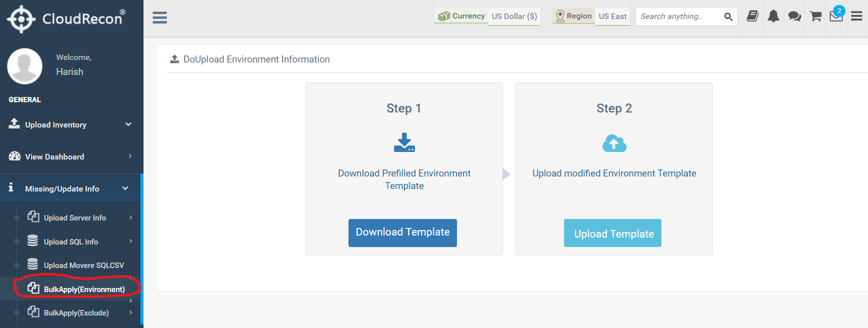Open the shopping cart icon

point(815,16)
